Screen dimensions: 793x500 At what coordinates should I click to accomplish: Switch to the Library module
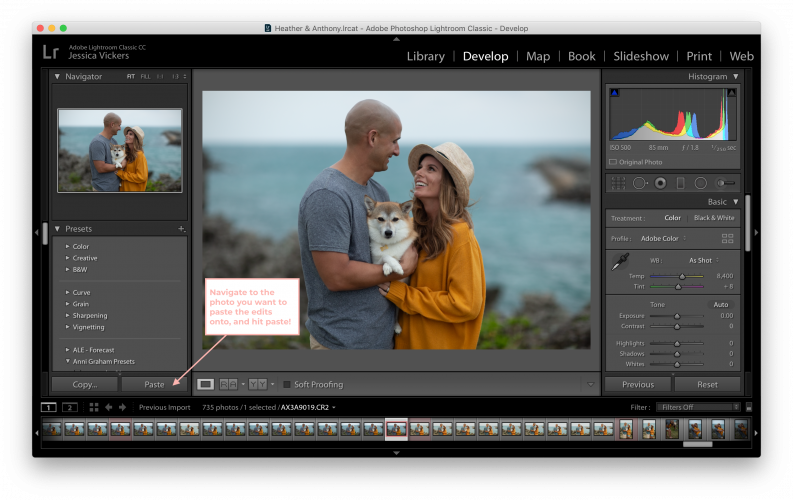[426, 57]
